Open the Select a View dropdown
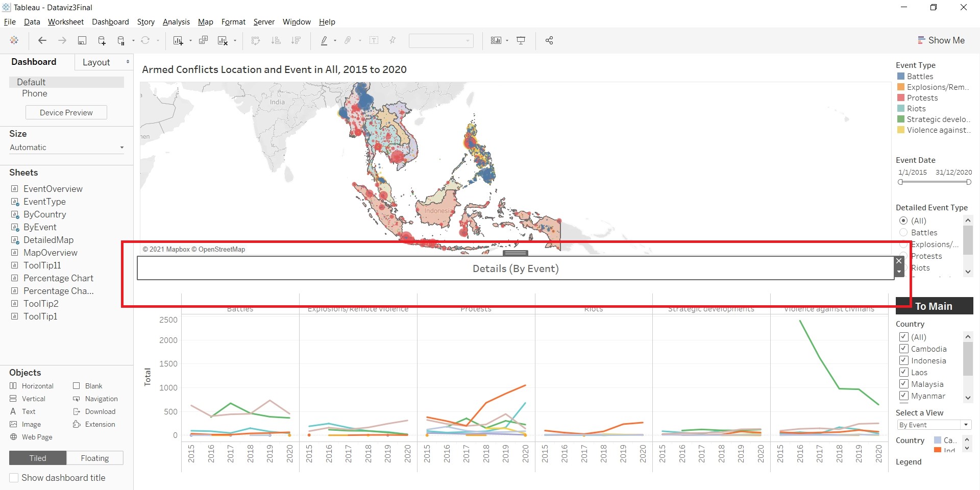 [x=934, y=425]
